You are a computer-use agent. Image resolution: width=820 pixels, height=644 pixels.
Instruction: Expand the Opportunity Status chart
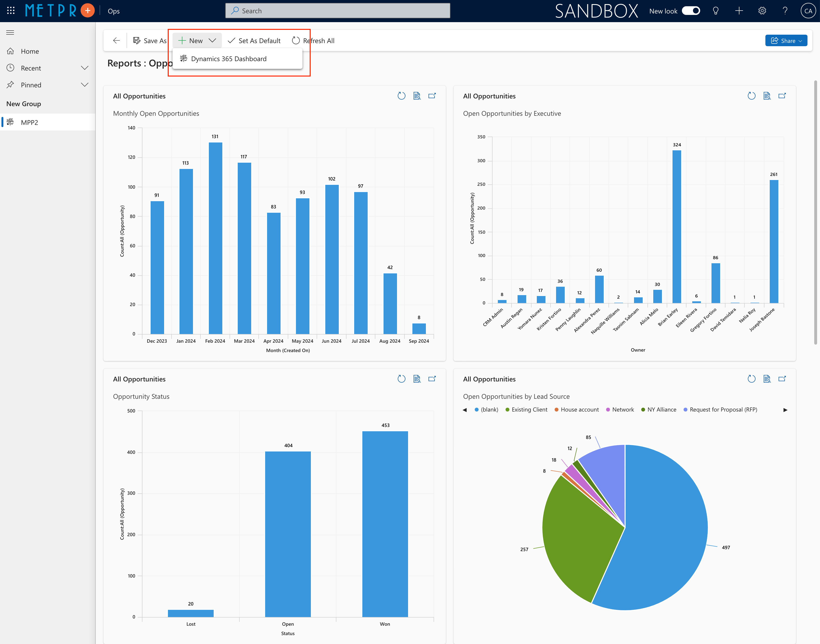(432, 379)
